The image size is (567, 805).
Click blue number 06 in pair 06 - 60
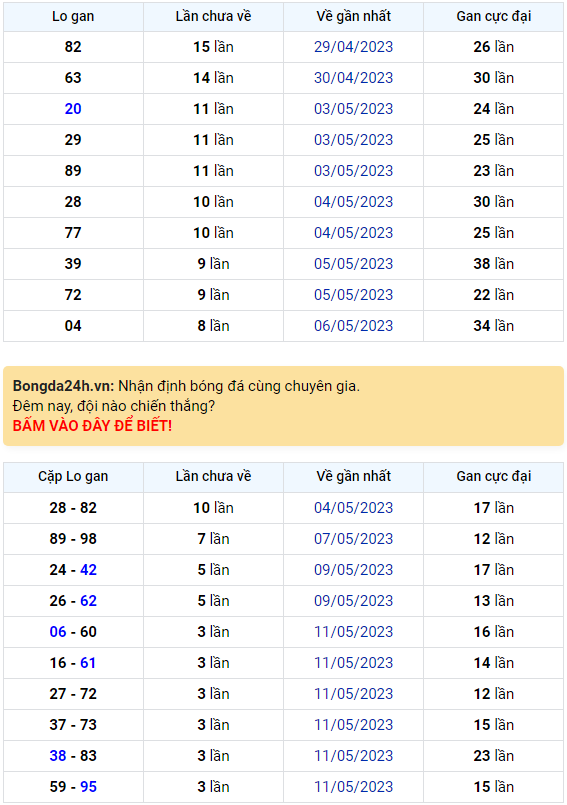(x=58, y=631)
